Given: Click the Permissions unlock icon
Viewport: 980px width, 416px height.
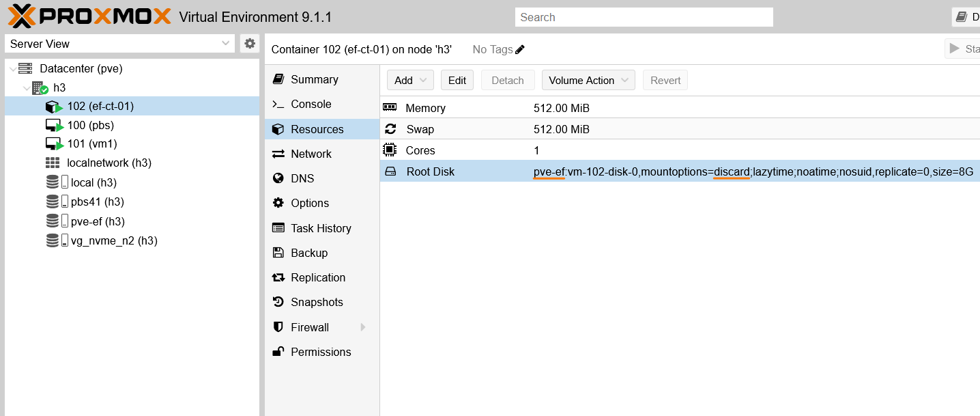Looking at the screenshot, I should coord(278,352).
